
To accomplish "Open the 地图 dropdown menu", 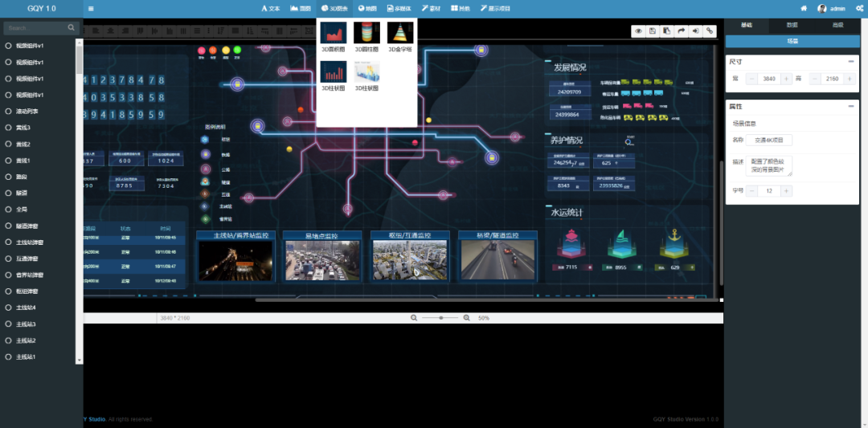I will [367, 8].
